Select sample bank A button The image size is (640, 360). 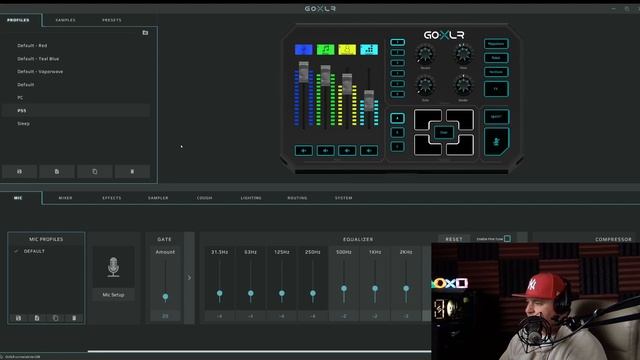[397, 118]
